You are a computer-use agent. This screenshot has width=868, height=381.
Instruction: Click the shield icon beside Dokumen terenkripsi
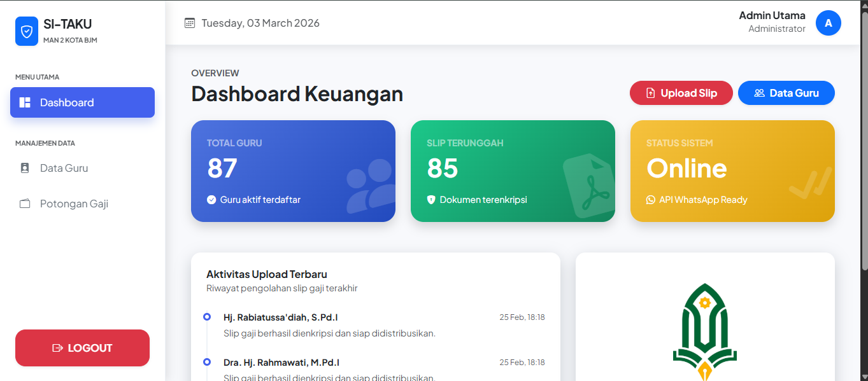(431, 200)
